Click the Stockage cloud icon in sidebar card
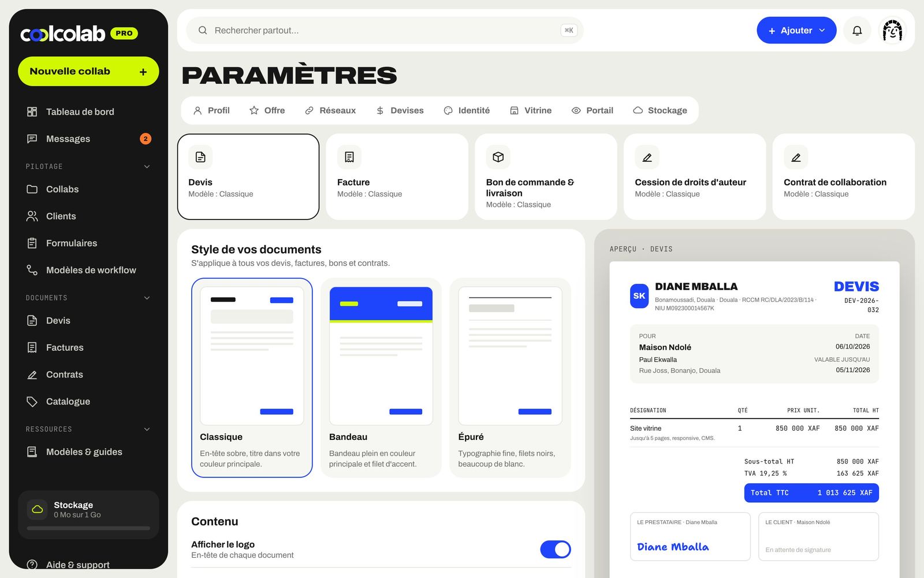The height and width of the screenshot is (578, 924). click(x=38, y=509)
